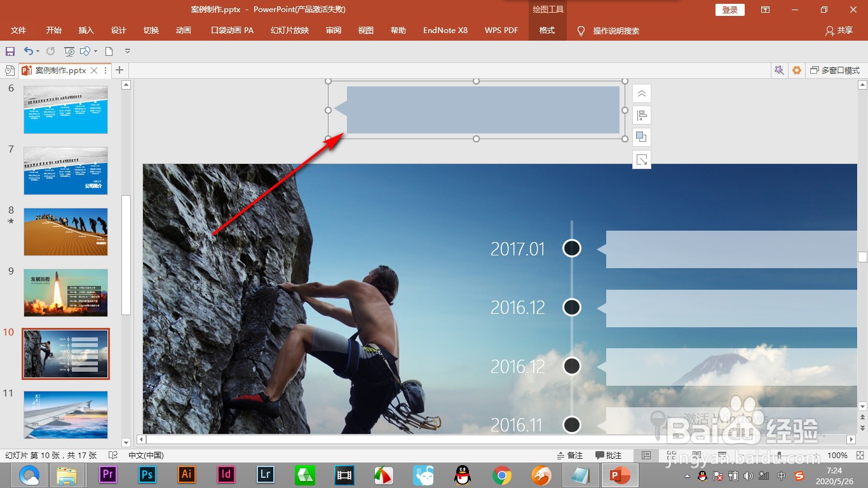Click the animation star under slide 8
Viewport: 868px width, 488px height.
10,221
